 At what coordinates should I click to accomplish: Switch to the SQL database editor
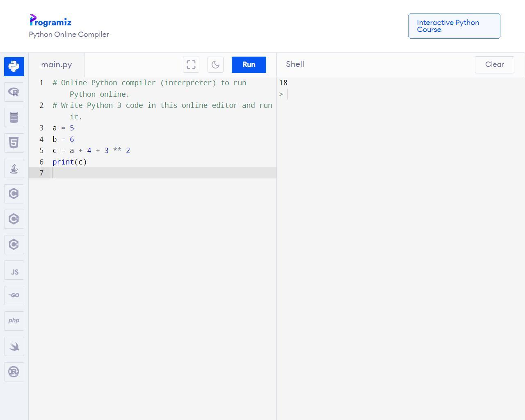point(14,118)
